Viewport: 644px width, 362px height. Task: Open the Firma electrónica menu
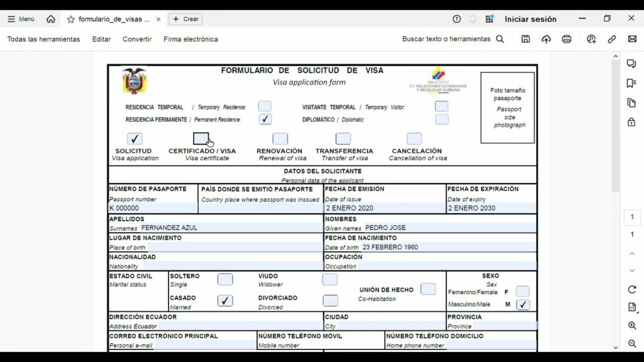pos(191,39)
